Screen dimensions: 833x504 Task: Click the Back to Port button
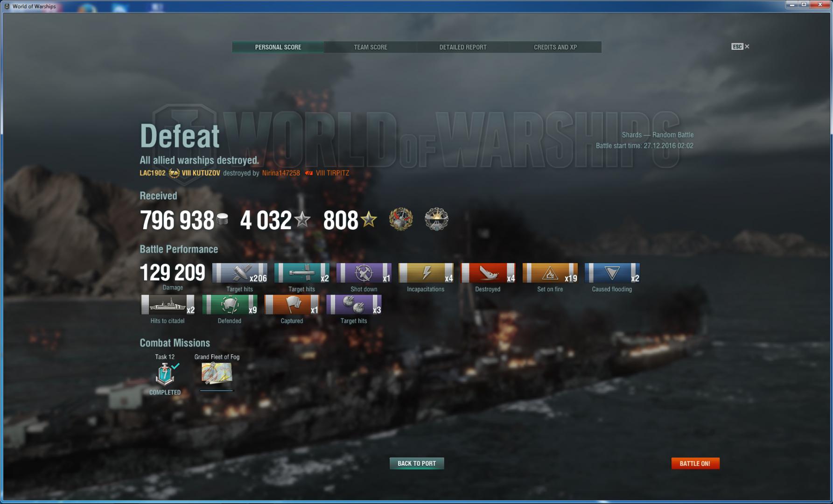(x=417, y=463)
